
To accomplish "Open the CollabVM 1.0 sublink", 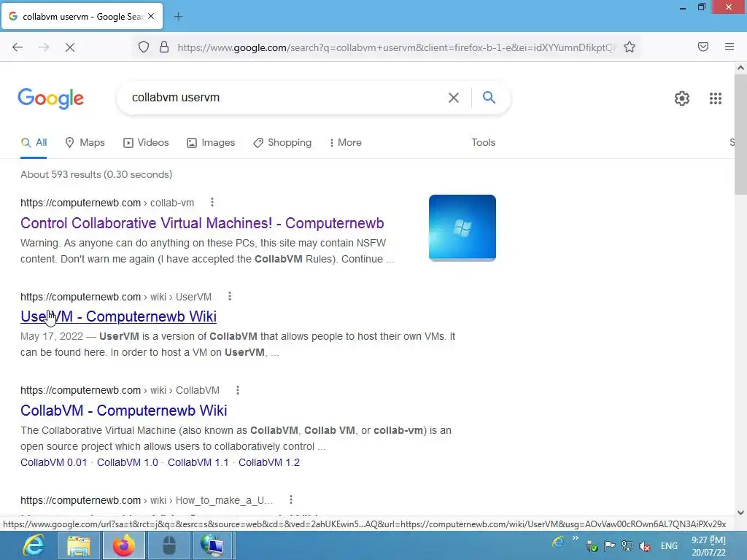I will tap(127, 462).
